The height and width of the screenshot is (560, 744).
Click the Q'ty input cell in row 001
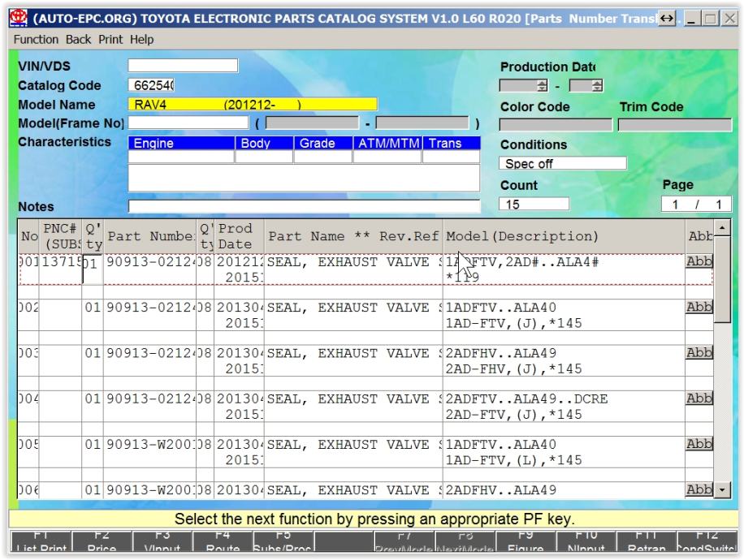[x=92, y=269]
